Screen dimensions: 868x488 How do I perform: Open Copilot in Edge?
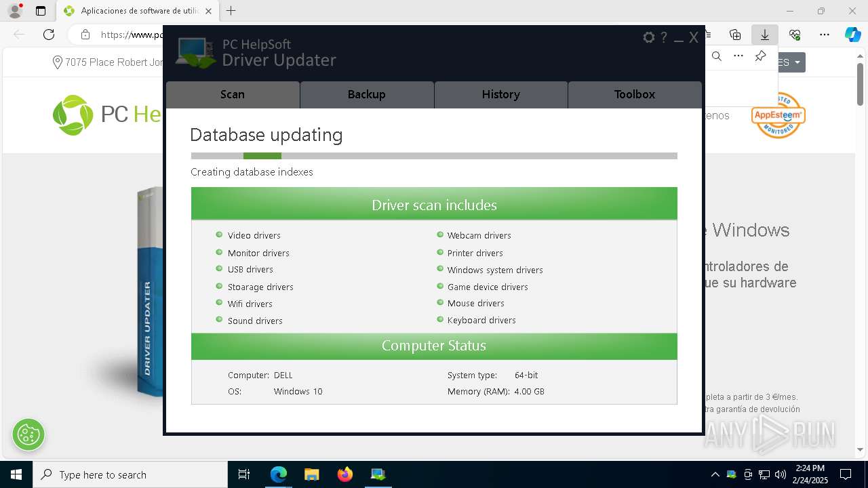(852, 35)
